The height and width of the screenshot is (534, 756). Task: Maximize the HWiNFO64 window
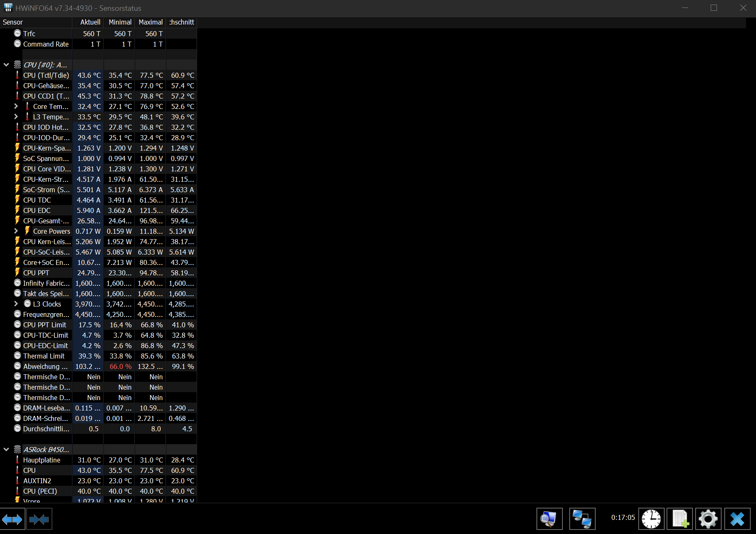tap(714, 7)
